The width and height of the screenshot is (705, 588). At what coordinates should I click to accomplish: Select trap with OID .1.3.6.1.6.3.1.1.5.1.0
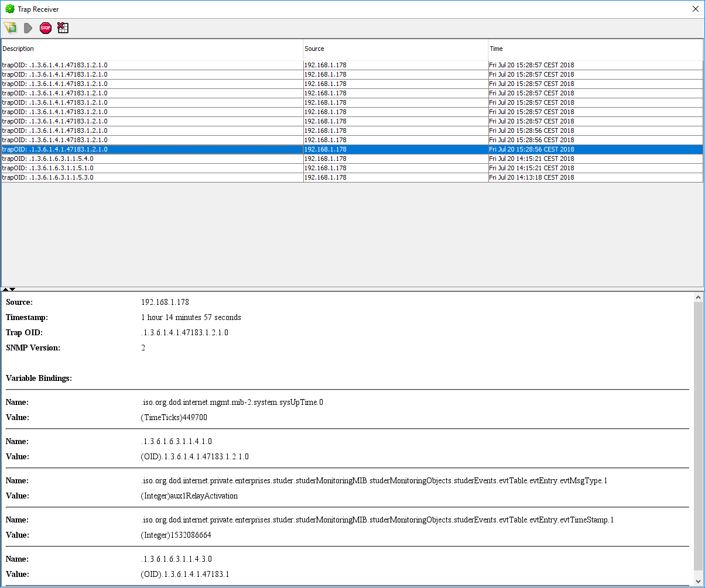point(152,168)
